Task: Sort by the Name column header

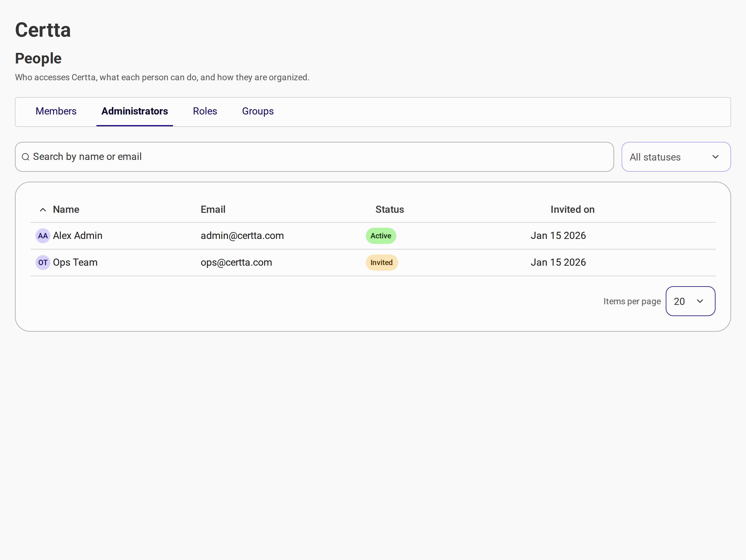Action: (x=66, y=209)
